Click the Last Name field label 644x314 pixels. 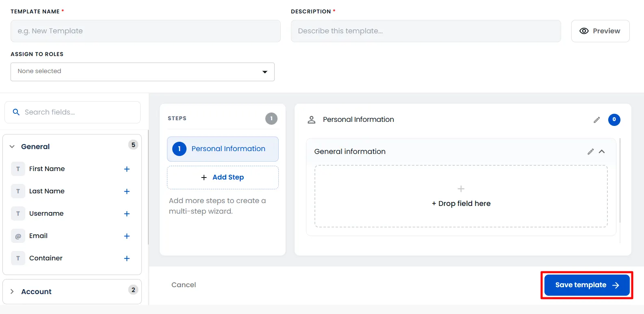coord(47,191)
